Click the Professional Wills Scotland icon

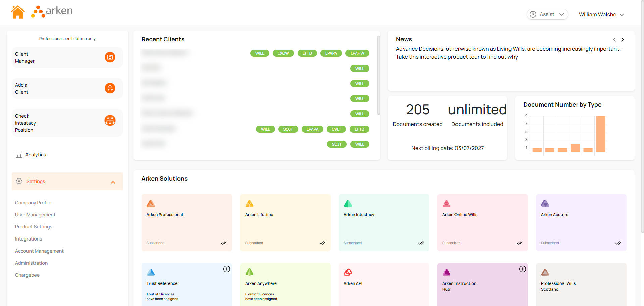click(x=545, y=272)
